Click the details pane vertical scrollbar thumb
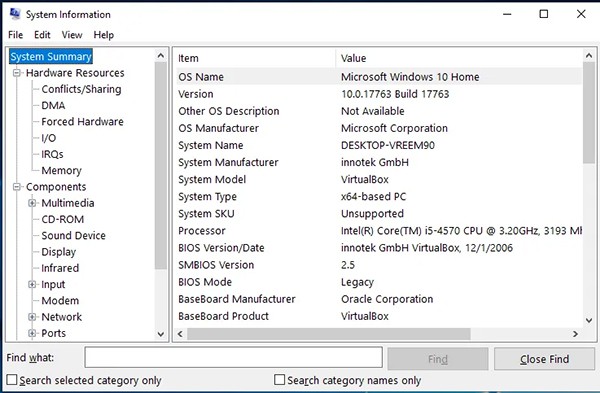600x393 pixels. 589,113
